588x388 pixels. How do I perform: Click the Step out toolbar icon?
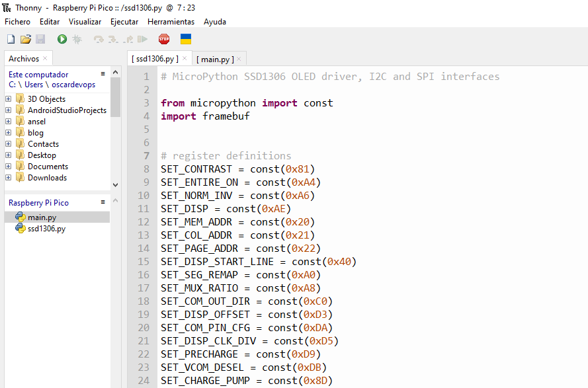[128, 39]
